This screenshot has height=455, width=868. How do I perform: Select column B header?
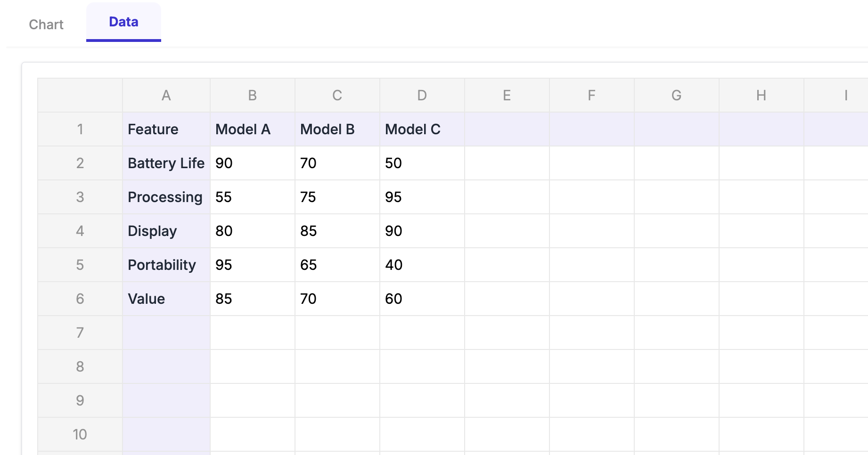coord(252,96)
